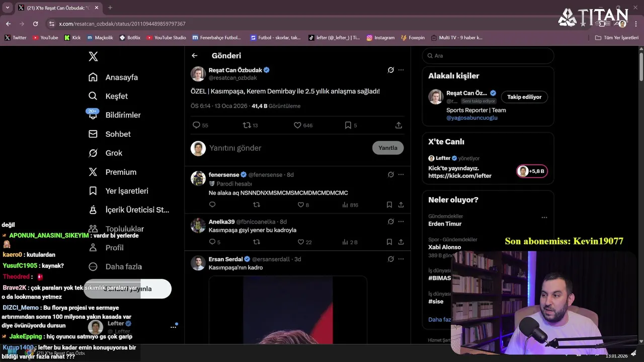This screenshot has height=362, width=644.
Task: View analytics of fenersense comment 816
Action: (350, 205)
